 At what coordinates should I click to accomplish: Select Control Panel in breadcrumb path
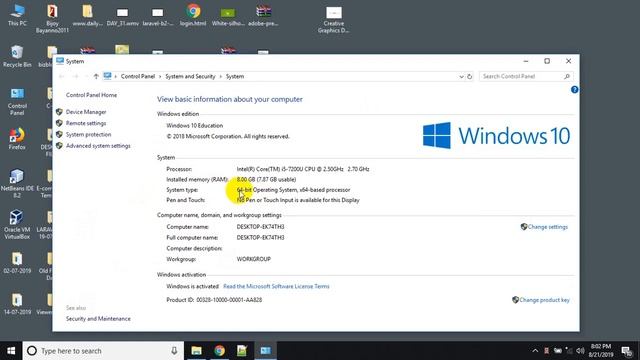tap(138, 76)
